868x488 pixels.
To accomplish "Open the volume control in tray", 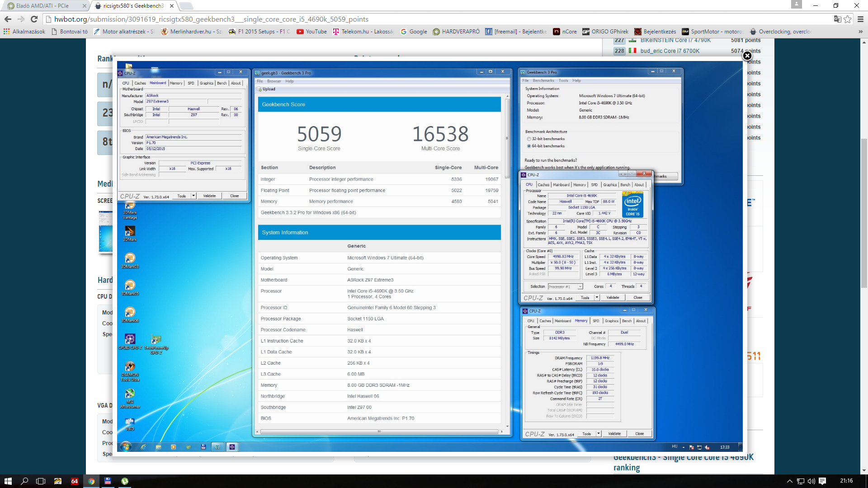I will 811,481.
